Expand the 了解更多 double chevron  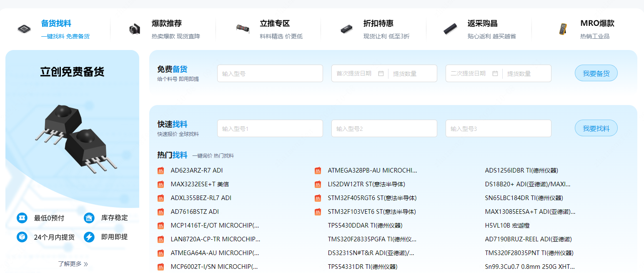tap(86, 264)
